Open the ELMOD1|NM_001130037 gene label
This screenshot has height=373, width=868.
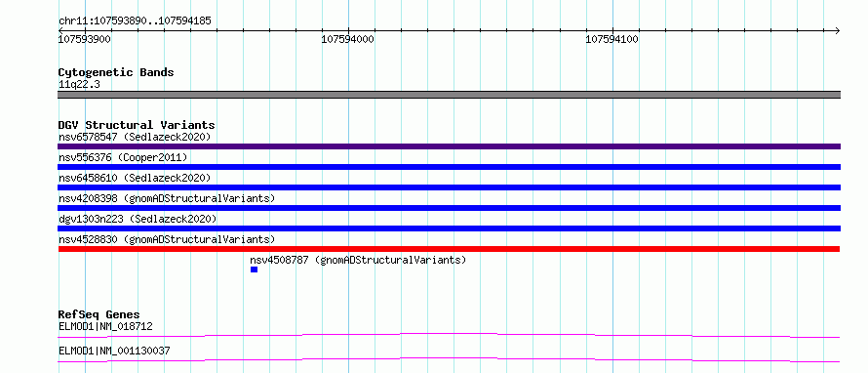(114, 351)
